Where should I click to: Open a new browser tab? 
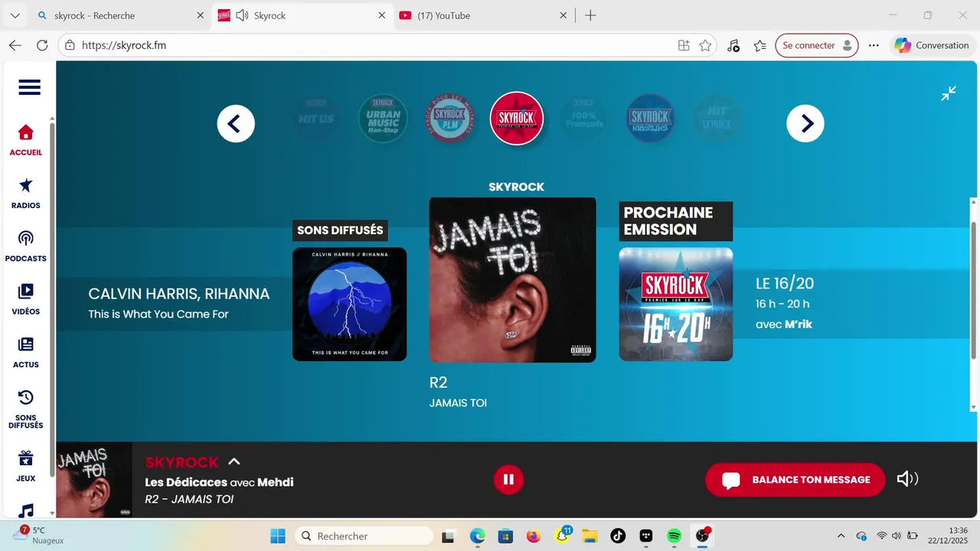pos(590,15)
